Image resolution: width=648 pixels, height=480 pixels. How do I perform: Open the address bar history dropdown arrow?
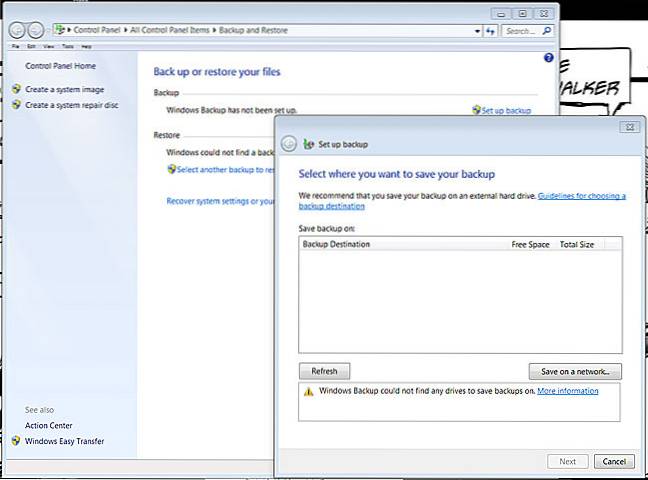coord(477,31)
